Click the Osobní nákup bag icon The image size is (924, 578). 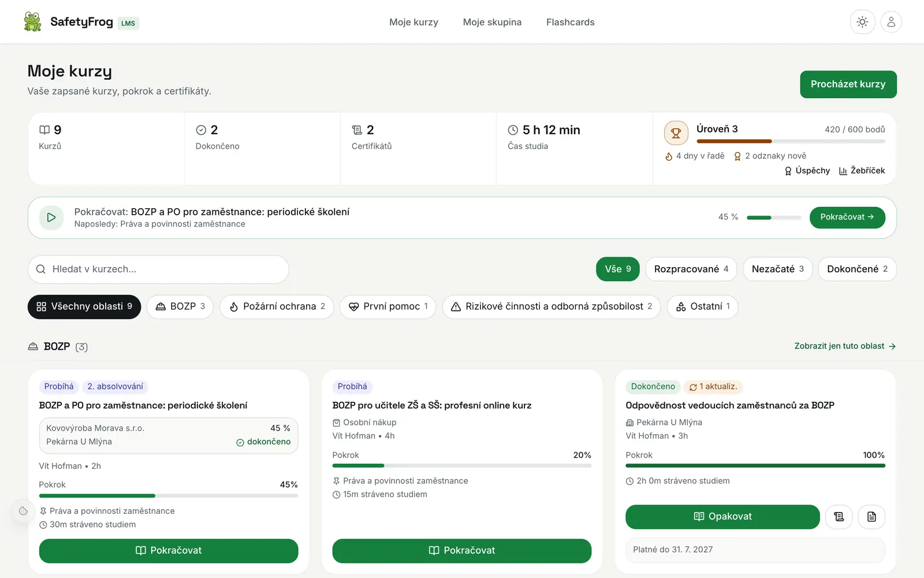(x=337, y=423)
